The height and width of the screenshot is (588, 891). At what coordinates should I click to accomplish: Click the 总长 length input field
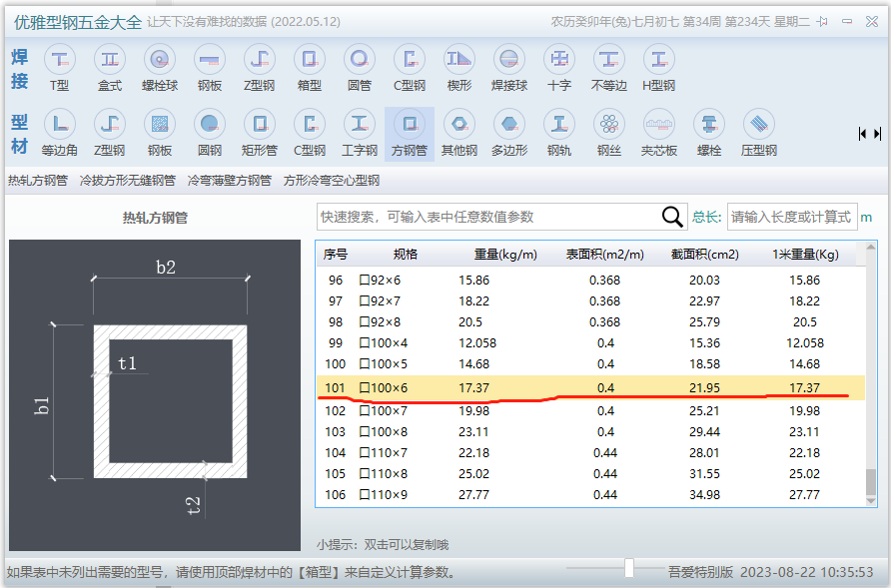(x=792, y=217)
